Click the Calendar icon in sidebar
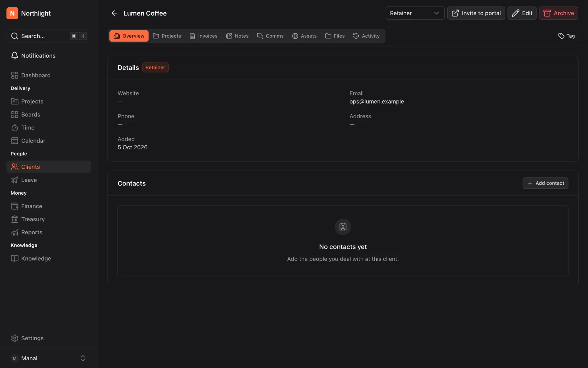588x368 pixels. pyautogui.click(x=15, y=141)
